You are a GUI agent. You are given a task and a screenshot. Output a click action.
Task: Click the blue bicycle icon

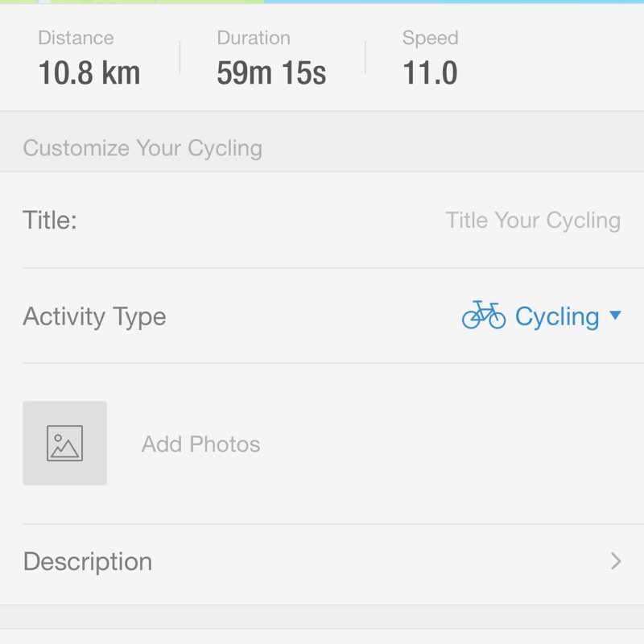point(484,316)
